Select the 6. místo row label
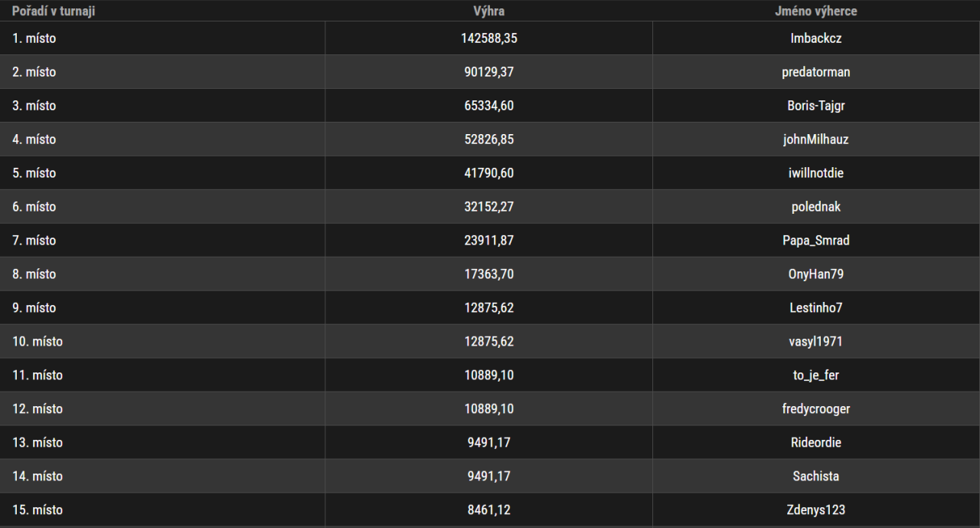The image size is (980, 528). point(34,207)
